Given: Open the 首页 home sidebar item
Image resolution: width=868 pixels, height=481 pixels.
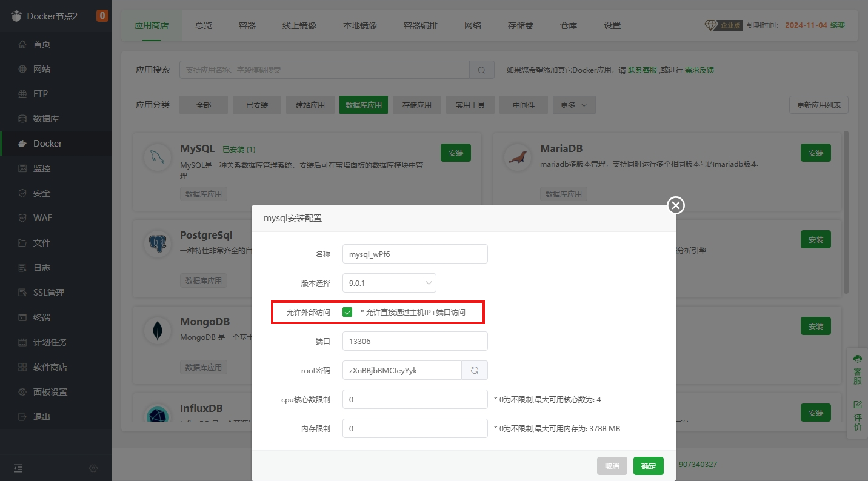Looking at the screenshot, I should pos(56,44).
